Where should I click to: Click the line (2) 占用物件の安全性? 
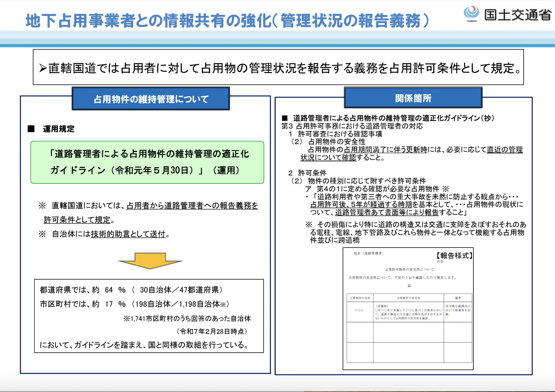tap(328, 142)
